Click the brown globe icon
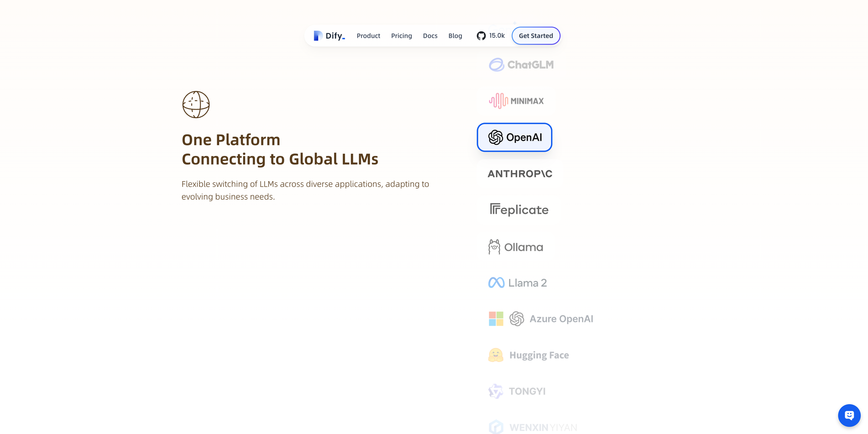This screenshot has width=868, height=434. click(x=196, y=104)
